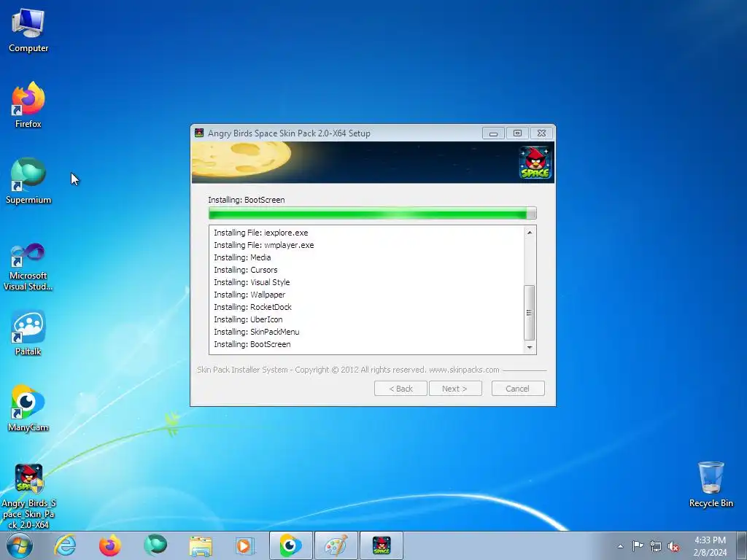
Task: Minimize the Angry Birds setup window
Action: (494, 133)
